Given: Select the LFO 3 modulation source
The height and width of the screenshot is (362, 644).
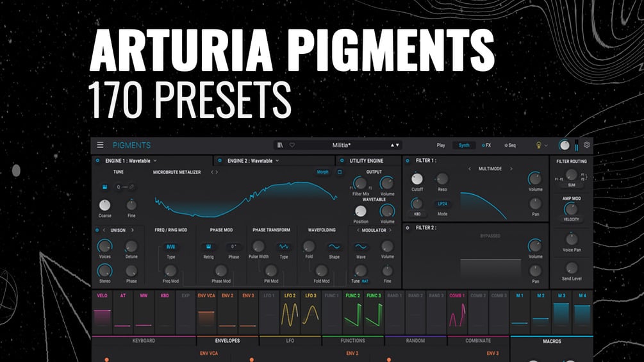Looking at the screenshot, I should [311, 311].
